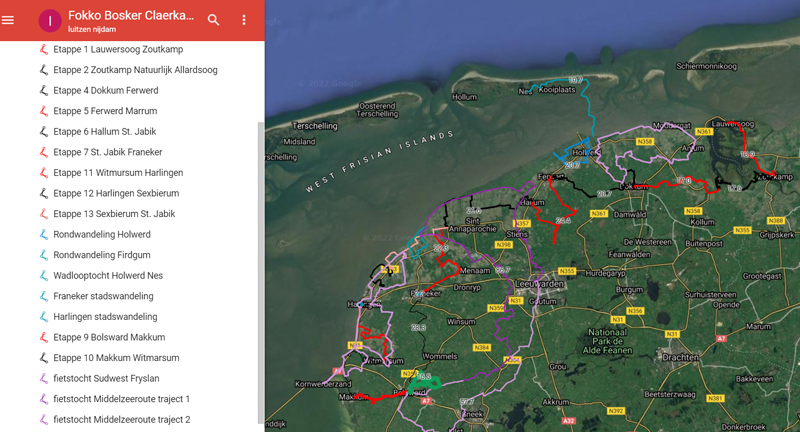Click route icon beside Harlingen stadswandeling
The image size is (800, 432).
(x=44, y=317)
